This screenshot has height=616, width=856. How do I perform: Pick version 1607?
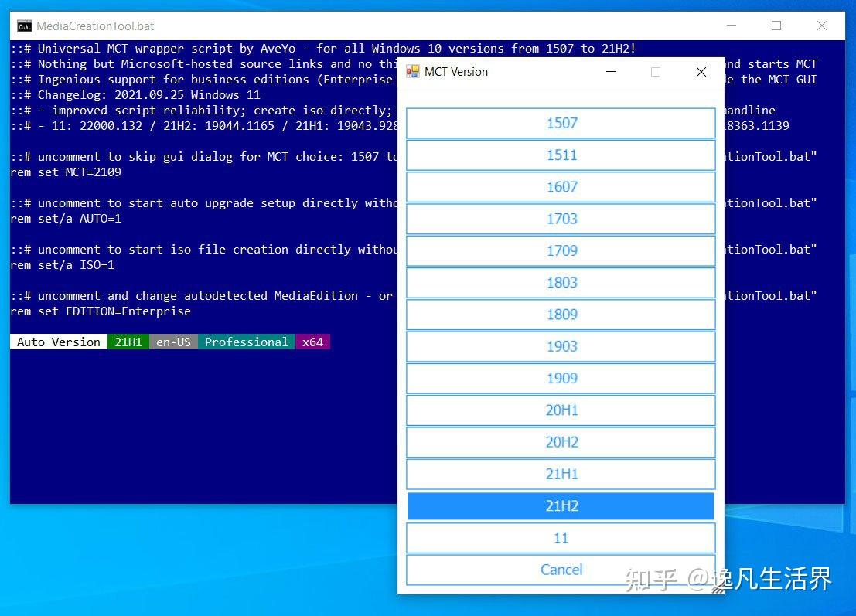pos(561,187)
